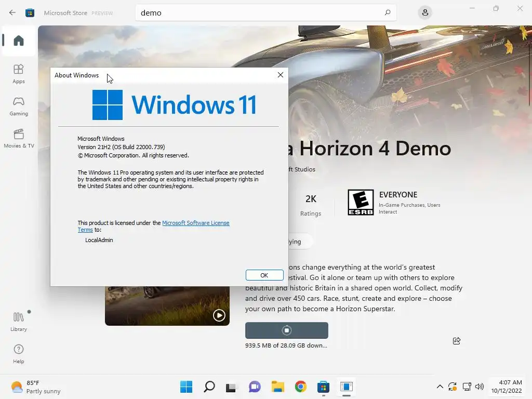This screenshot has height=399, width=532.
Task: Share the game with the share icon
Action: (x=457, y=341)
